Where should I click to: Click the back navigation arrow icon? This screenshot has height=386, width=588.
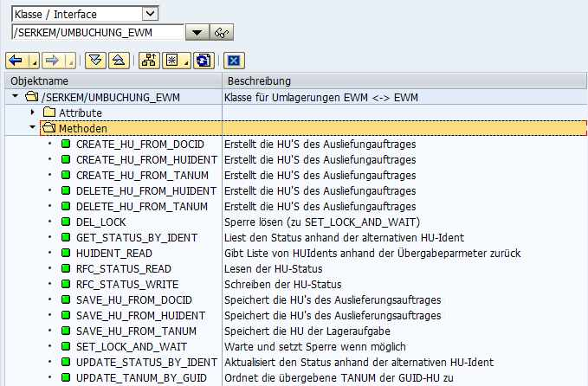point(16,61)
